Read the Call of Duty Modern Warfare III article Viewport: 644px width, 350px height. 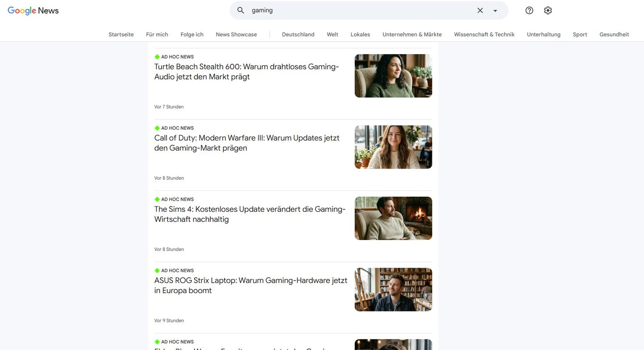pyautogui.click(x=246, y=143)
